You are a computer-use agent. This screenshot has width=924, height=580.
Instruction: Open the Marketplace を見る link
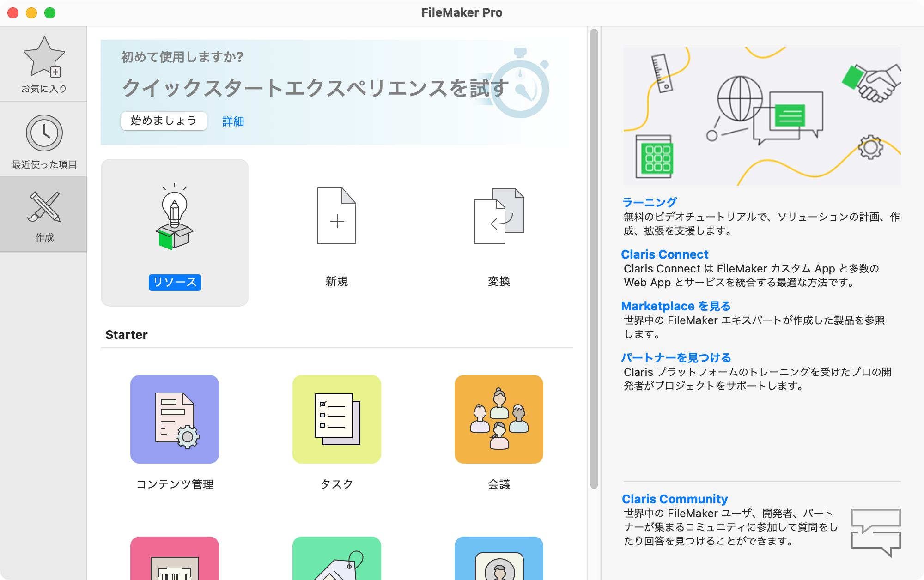(675, 306)
